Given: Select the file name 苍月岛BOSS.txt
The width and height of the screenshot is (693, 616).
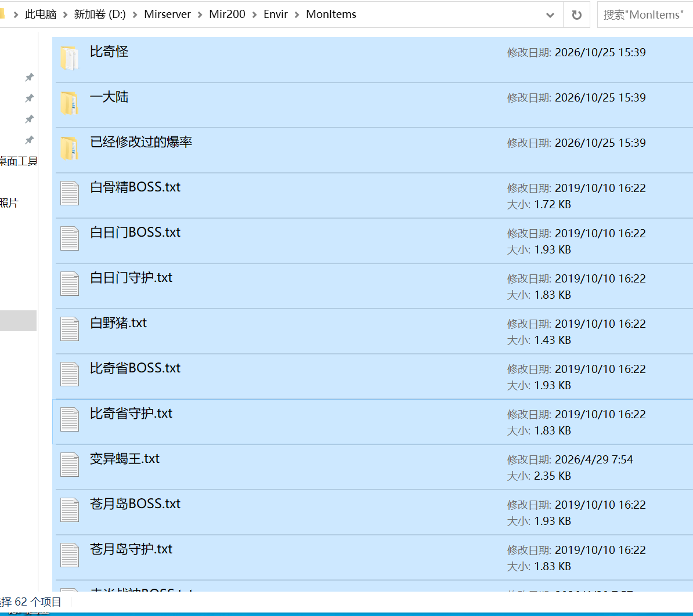Looking at the screenshot, I should click(135, 504).
